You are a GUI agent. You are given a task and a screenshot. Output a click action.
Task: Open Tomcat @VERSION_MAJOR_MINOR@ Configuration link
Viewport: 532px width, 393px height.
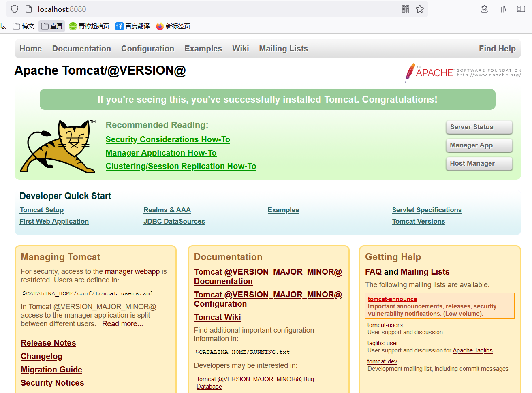[x=268, y=299]
